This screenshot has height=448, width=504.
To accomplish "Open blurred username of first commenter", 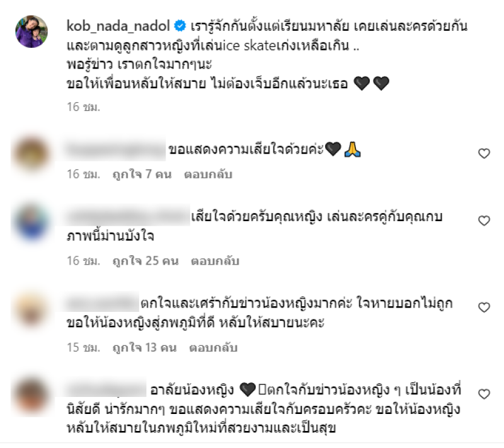I will click(x=115, y=150).
